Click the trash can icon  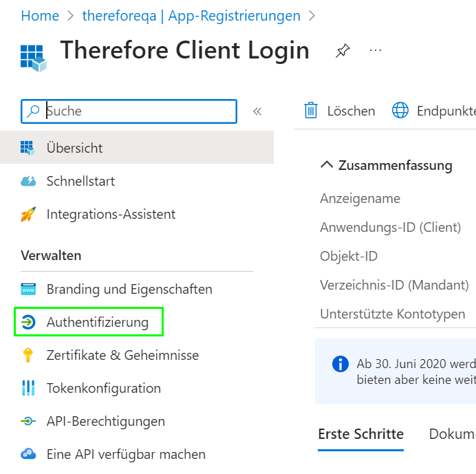tap(311, 110)
